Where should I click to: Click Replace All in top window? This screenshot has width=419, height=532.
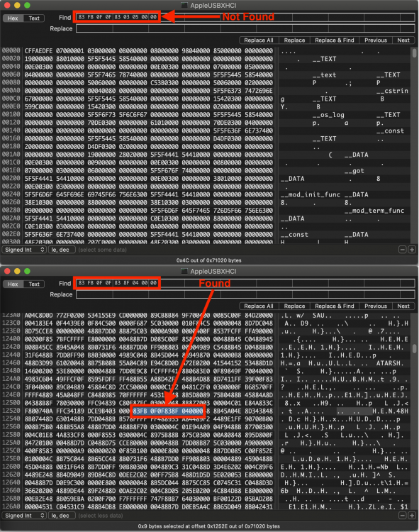[259, 40]
